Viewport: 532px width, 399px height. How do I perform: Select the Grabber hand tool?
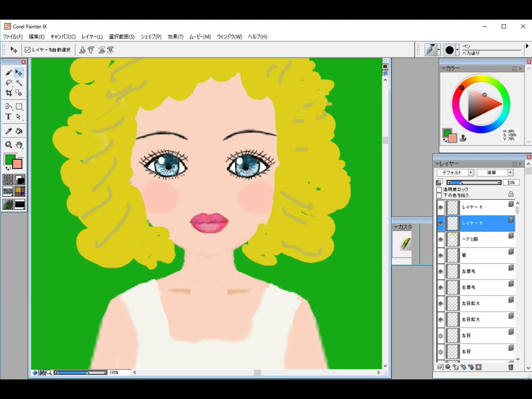(x=19, y=145)
